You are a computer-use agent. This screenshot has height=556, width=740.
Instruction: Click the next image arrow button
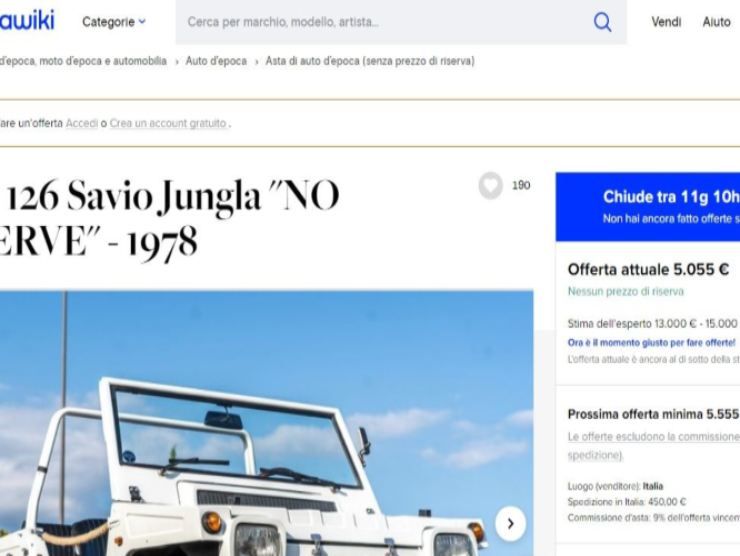510,523
